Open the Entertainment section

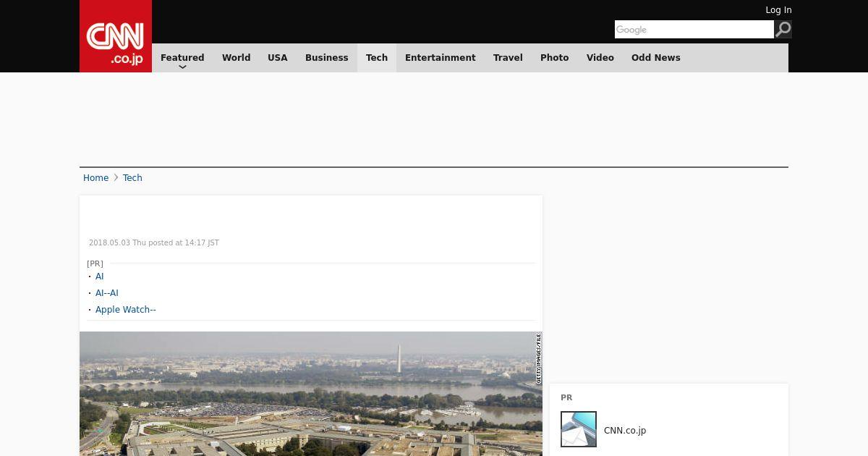pos(441,58)
